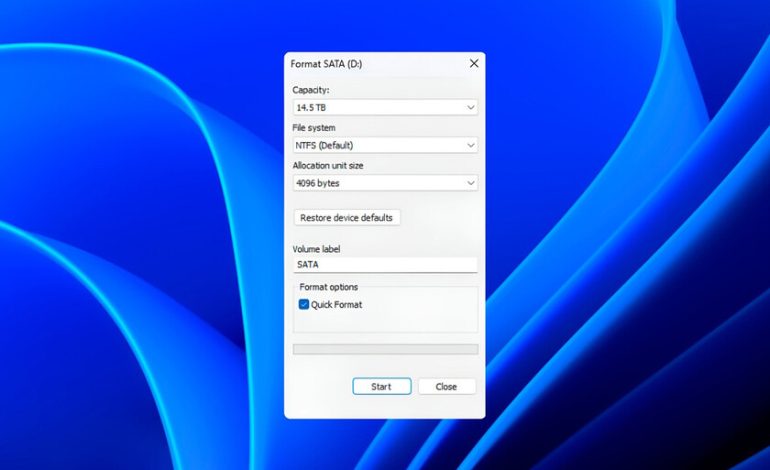Viewport: 770px width, 470px height.
Task: Click the File system dropdown chevron
Action: 470,145
